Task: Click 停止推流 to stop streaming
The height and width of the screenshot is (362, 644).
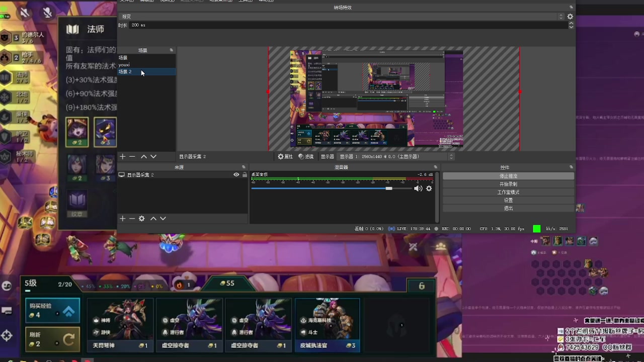Action: pos(508,176)
